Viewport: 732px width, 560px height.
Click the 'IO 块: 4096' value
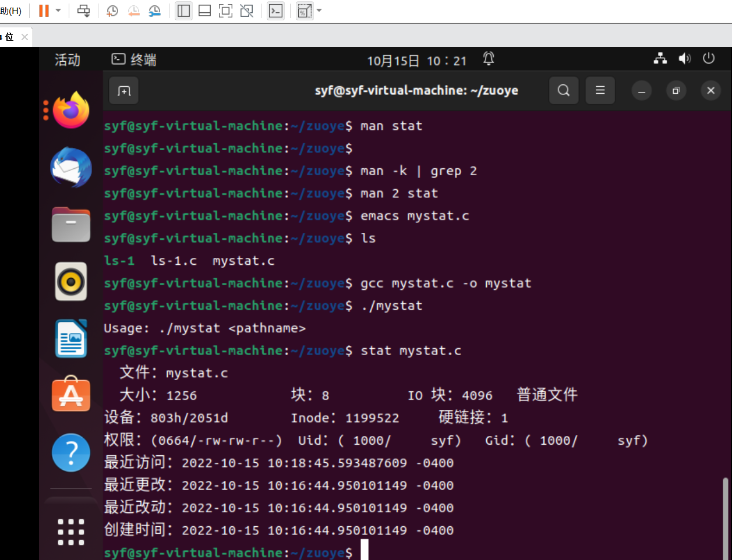click(450, 395)
